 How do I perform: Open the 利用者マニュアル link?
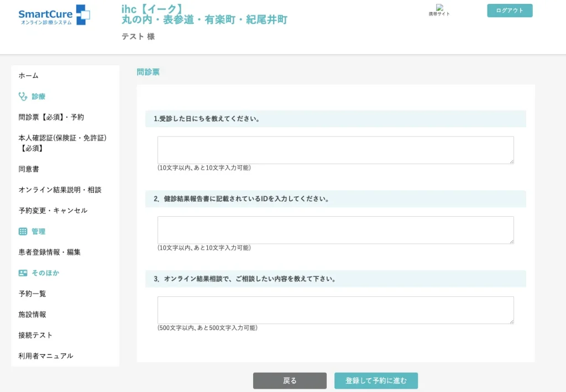tap(46, 356)
